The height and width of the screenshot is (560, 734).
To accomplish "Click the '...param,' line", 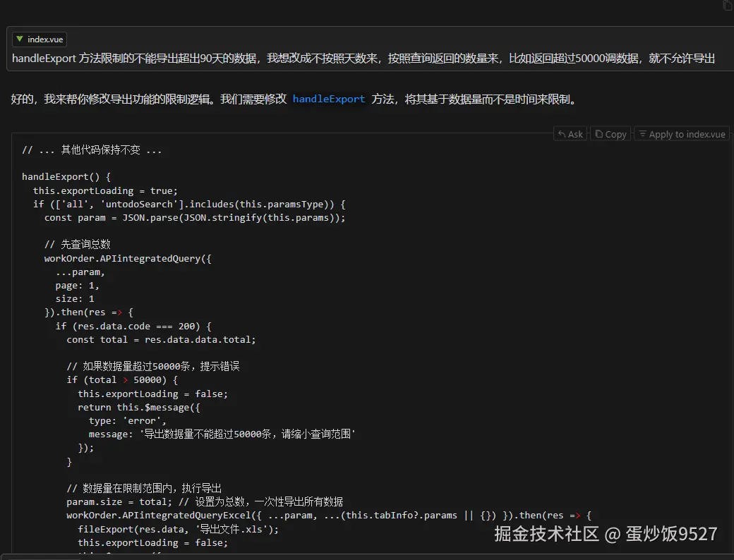I will [80, 272].
